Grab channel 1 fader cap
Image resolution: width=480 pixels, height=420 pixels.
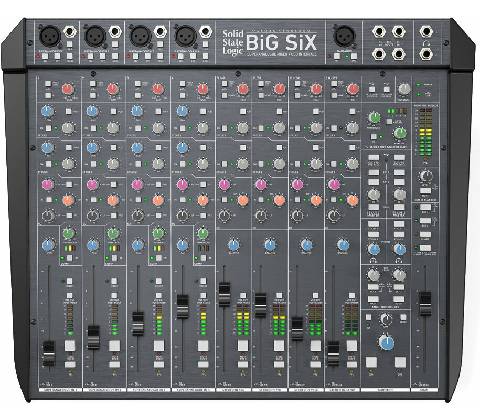(x=49, y=353)
